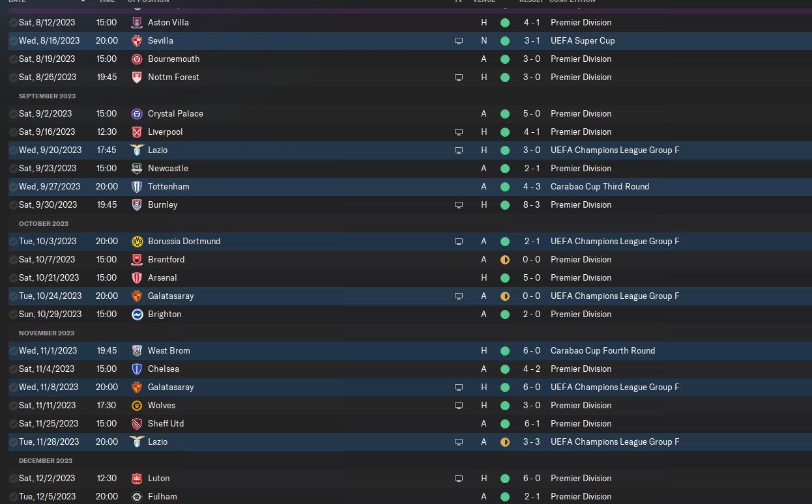Click the Brighton club badge

137,314
